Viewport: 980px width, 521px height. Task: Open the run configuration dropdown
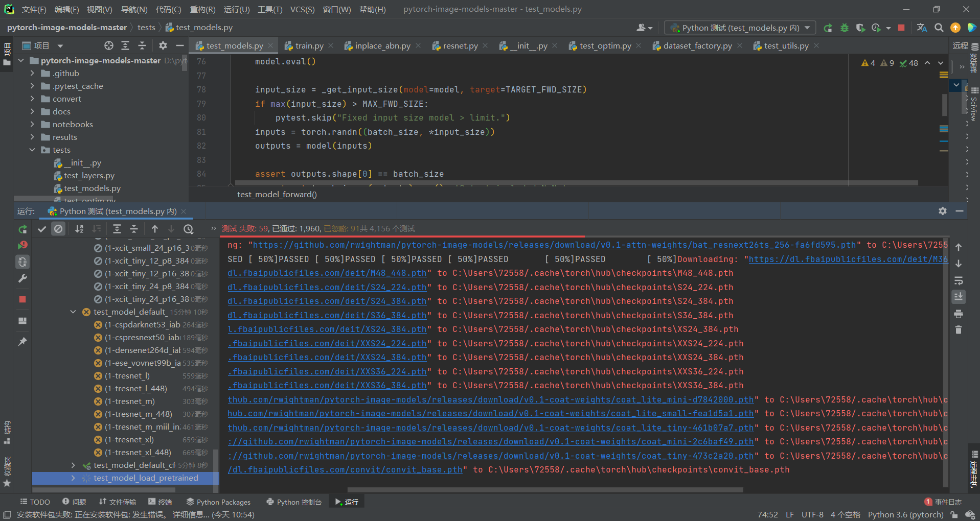[740, 28]
